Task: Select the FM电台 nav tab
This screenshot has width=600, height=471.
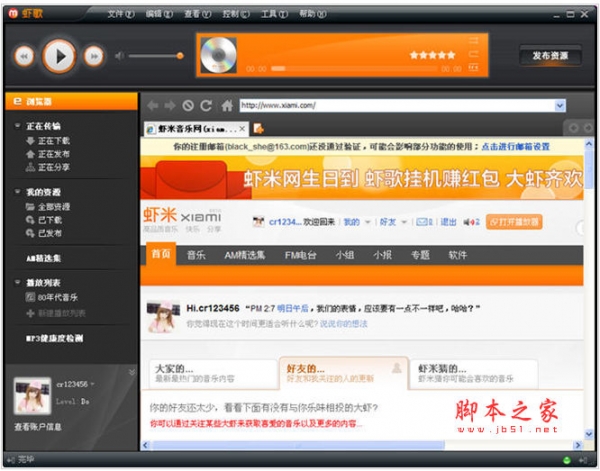Action: pos(300,255)
